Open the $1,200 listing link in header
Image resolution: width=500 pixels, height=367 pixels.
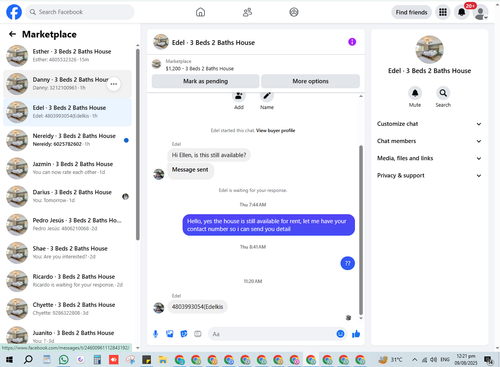[199, 69]
